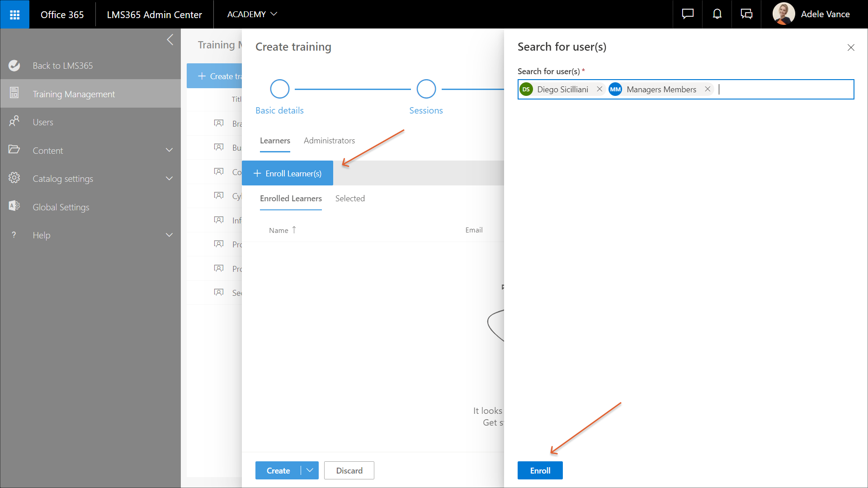Image resolution: width=868 pixels, height=488 pixels.
Task: Switch to the Administrators tab
Action: tap(329, 141)
